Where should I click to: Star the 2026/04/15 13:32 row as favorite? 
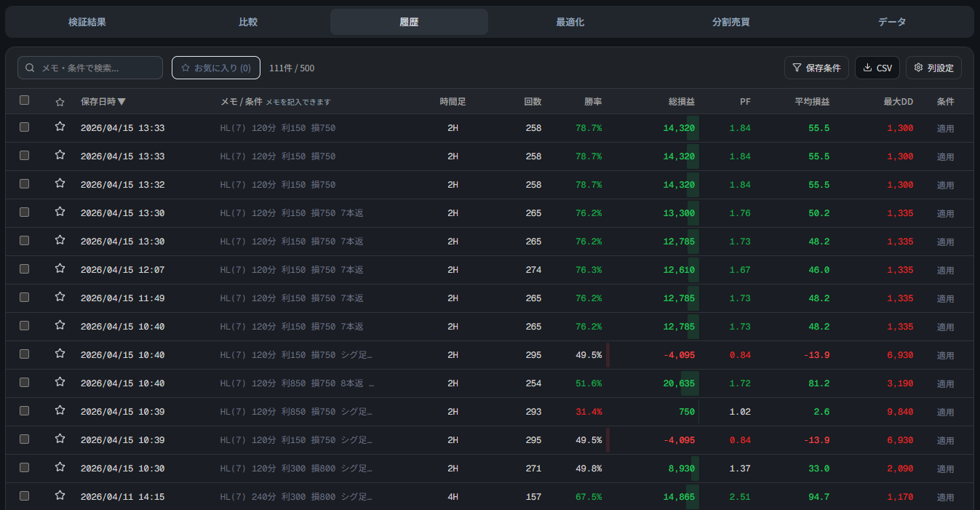[60, 183]
